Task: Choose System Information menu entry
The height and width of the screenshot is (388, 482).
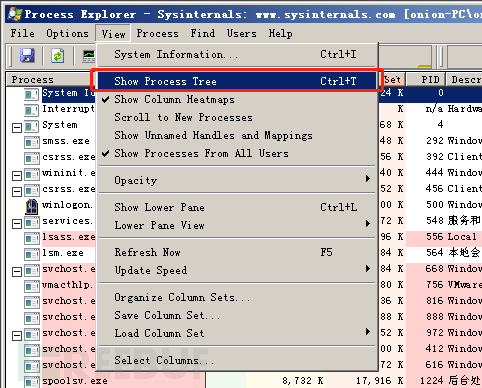Action: (237, 54)
